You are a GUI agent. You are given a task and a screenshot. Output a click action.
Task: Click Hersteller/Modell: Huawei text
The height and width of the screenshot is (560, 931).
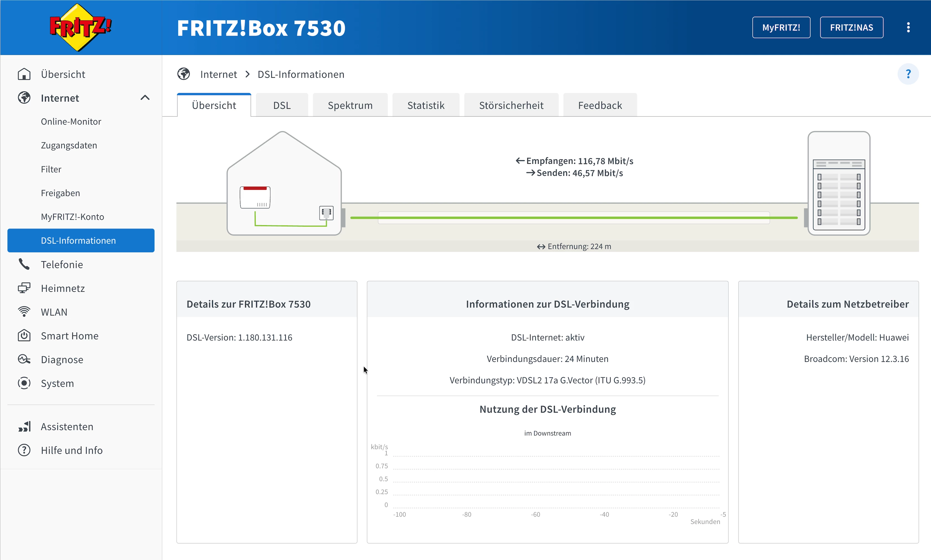tap(857, 337)
